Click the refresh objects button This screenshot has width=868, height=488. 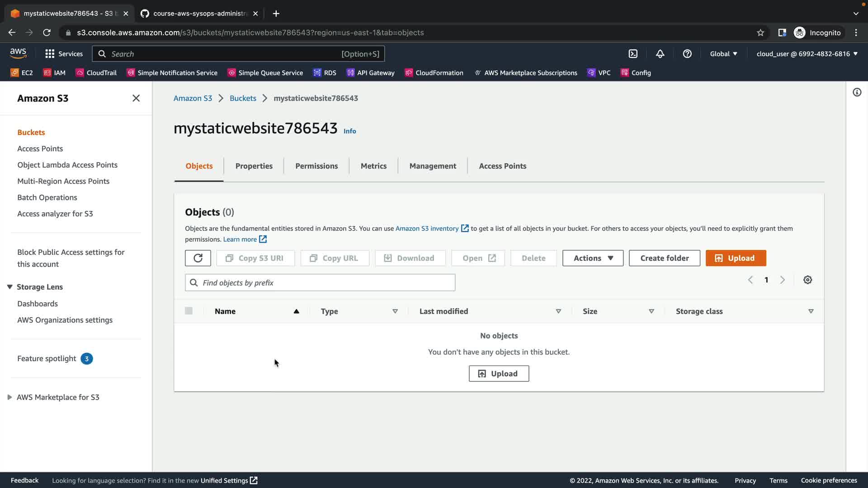click(198, 258)
